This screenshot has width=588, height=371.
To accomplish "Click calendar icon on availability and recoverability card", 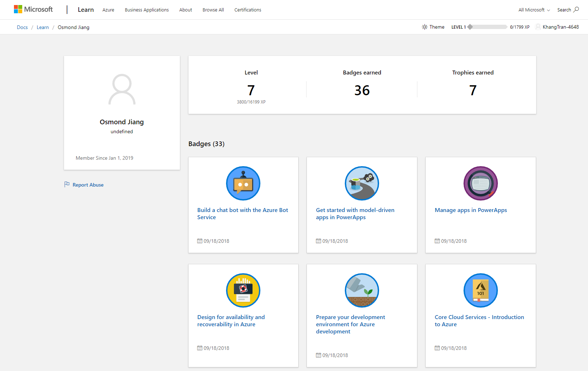I will click(200, 348).
